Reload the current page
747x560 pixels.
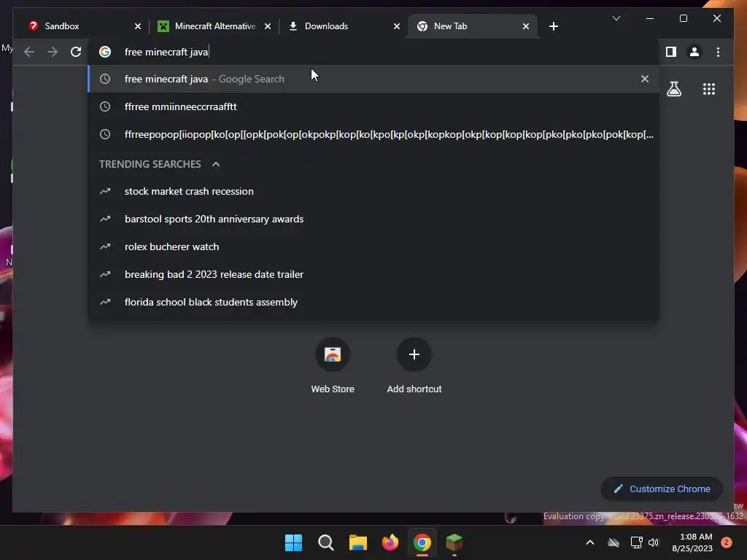[76, 52]
